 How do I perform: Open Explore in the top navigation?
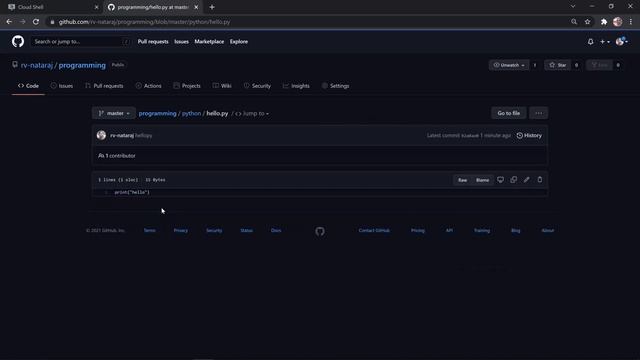[239, 42]
